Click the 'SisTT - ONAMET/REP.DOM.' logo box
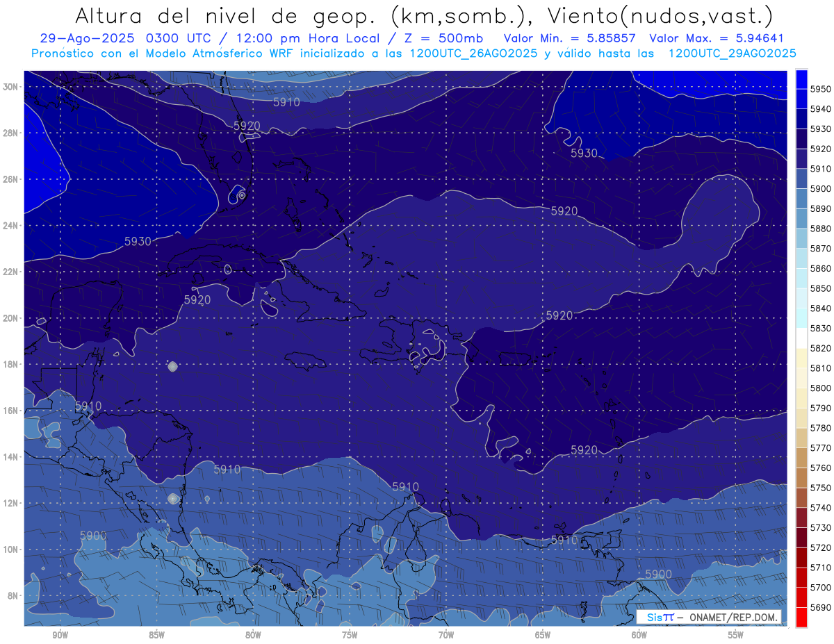The image size is (834, 644). (x=709, y=617)
